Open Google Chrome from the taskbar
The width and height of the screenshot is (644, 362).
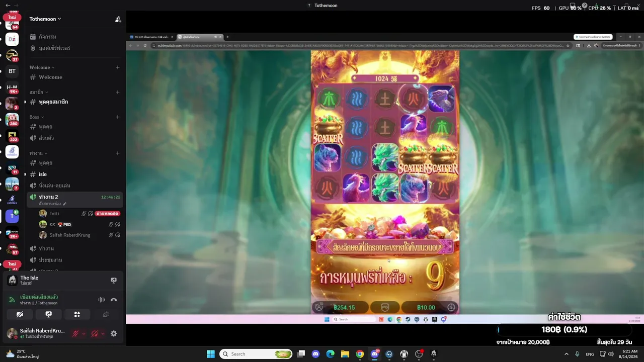(360, 354)
